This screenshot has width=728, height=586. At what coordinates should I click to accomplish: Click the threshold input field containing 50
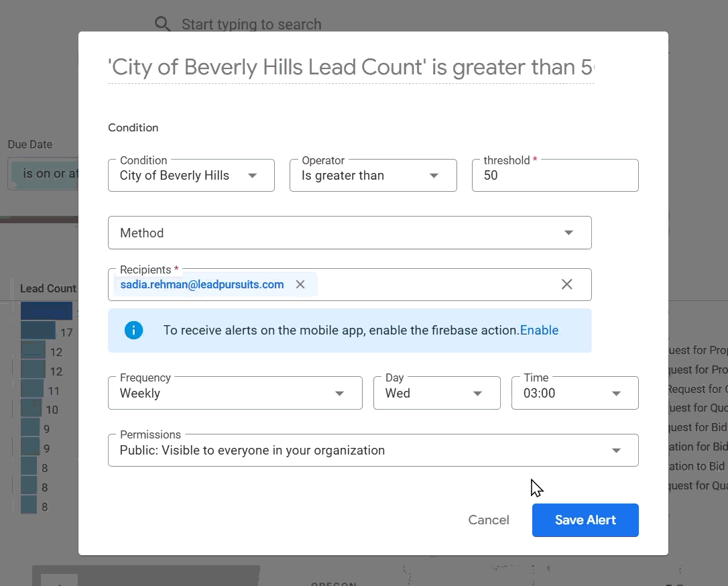pos(555,176)
